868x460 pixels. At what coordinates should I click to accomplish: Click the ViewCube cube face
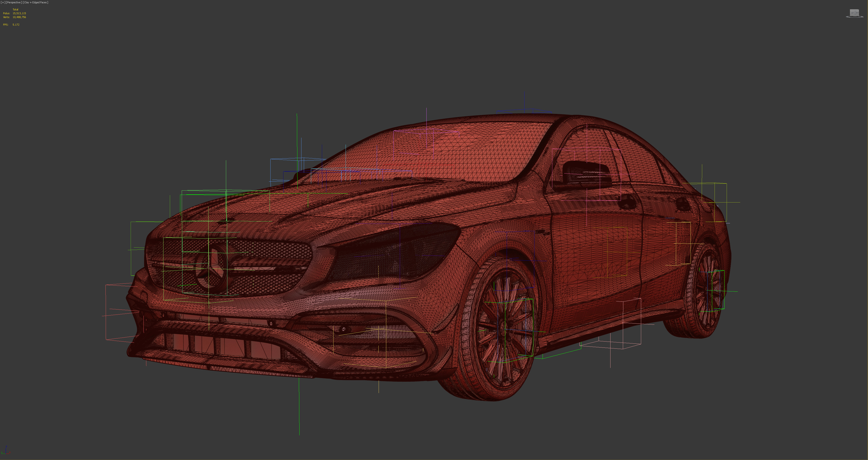tap(854, 13)
